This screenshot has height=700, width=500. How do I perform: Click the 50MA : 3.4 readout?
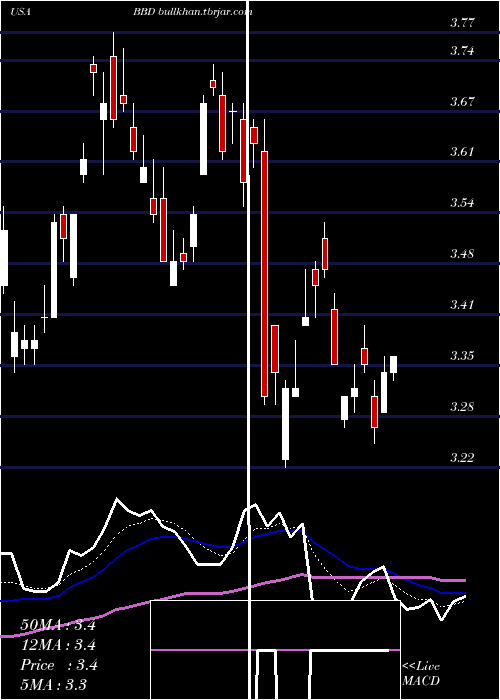(58, 625)
